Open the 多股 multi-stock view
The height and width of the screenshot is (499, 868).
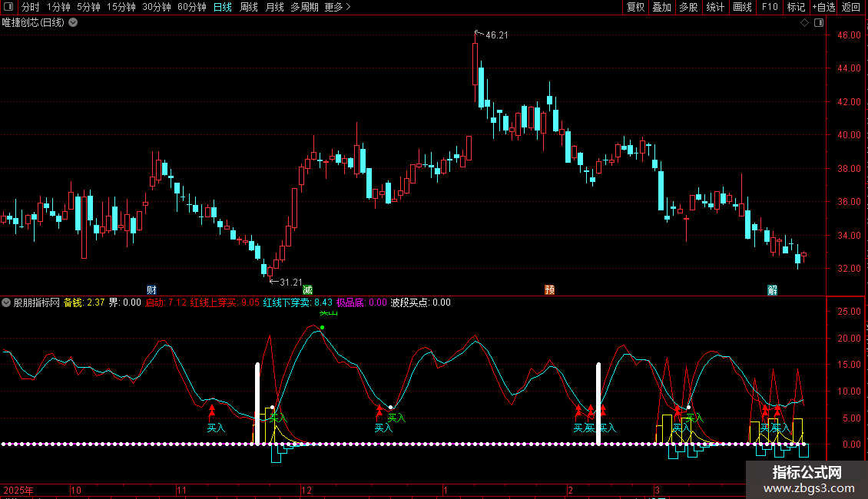click(688, 7)
